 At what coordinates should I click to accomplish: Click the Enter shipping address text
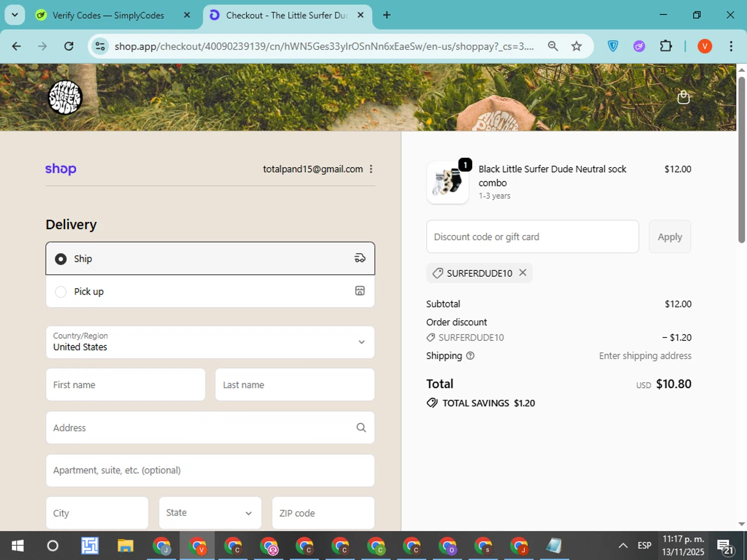645,356
